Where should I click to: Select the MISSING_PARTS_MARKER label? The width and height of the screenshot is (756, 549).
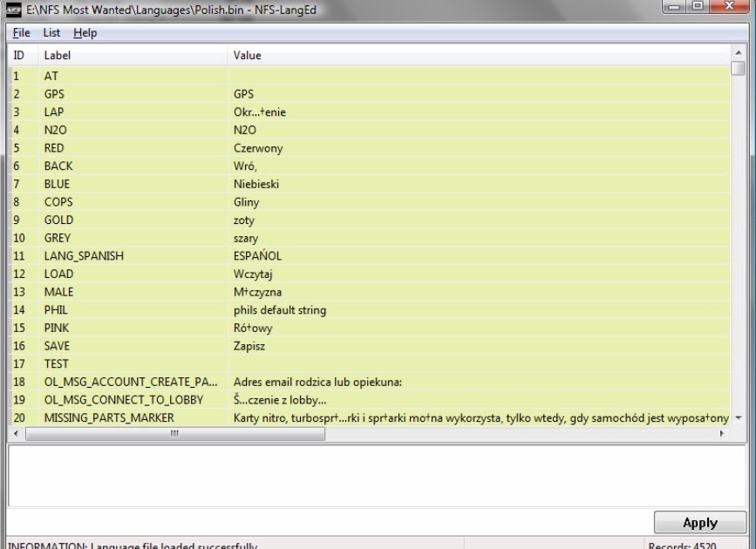coord(109,418)
